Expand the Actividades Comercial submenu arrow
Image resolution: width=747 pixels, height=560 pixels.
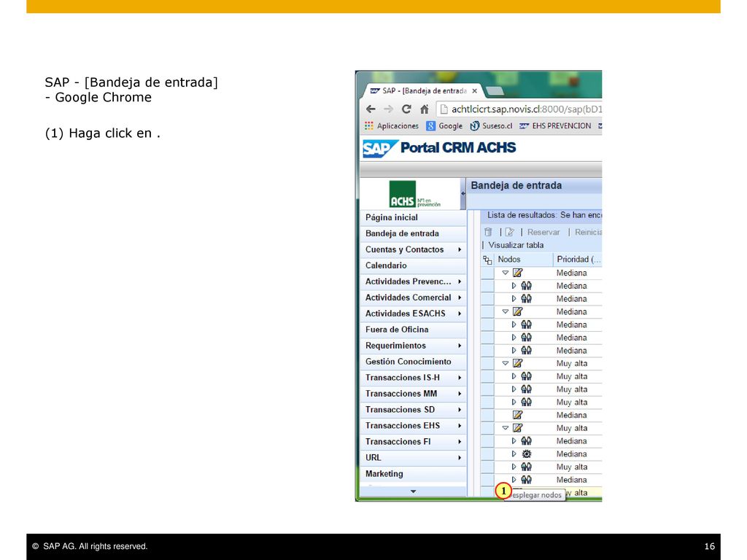(460, 297)
